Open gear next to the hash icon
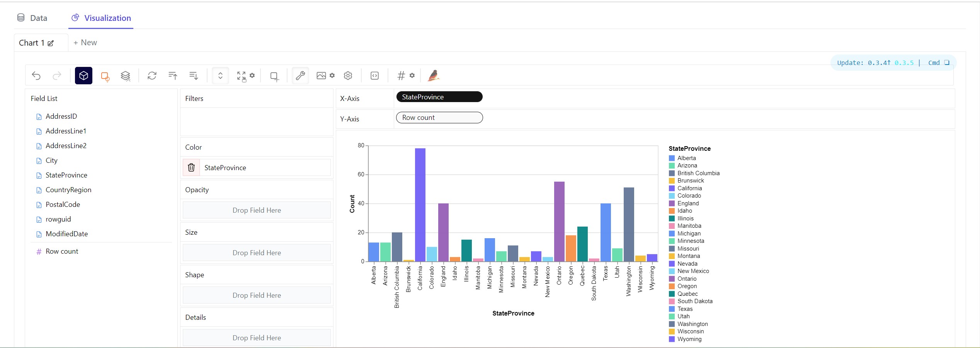Image resolution: width=980 pixels, height=348 pixels. coord(412,75)
